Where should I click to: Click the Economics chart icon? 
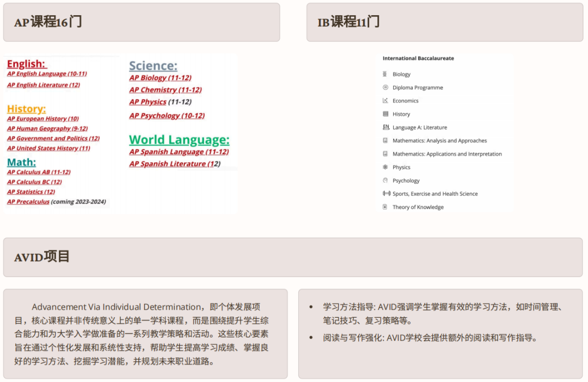[x=385, y=101]
